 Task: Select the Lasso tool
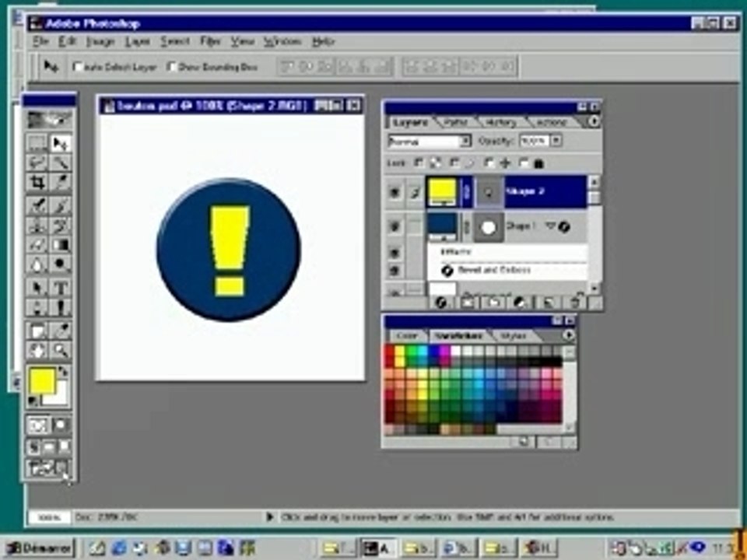pyautogui.click(x=37, y=163)
